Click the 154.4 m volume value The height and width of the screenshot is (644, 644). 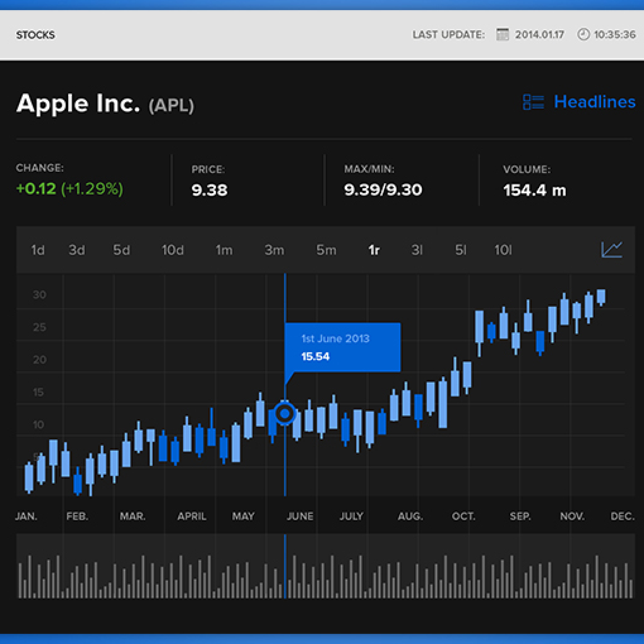[x=535, y=190]
